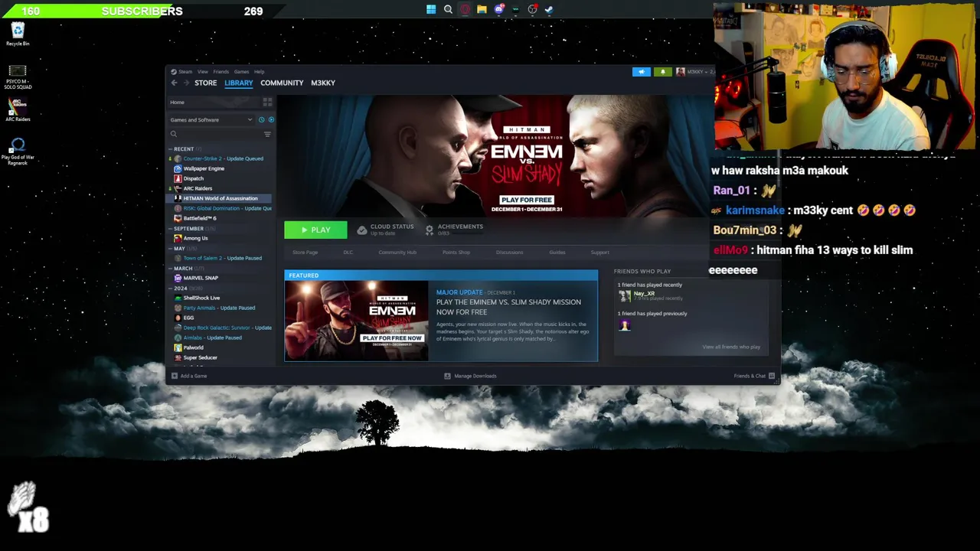Open the green notifications bell icon
980x551 pixels.
[x=663, y=72]
